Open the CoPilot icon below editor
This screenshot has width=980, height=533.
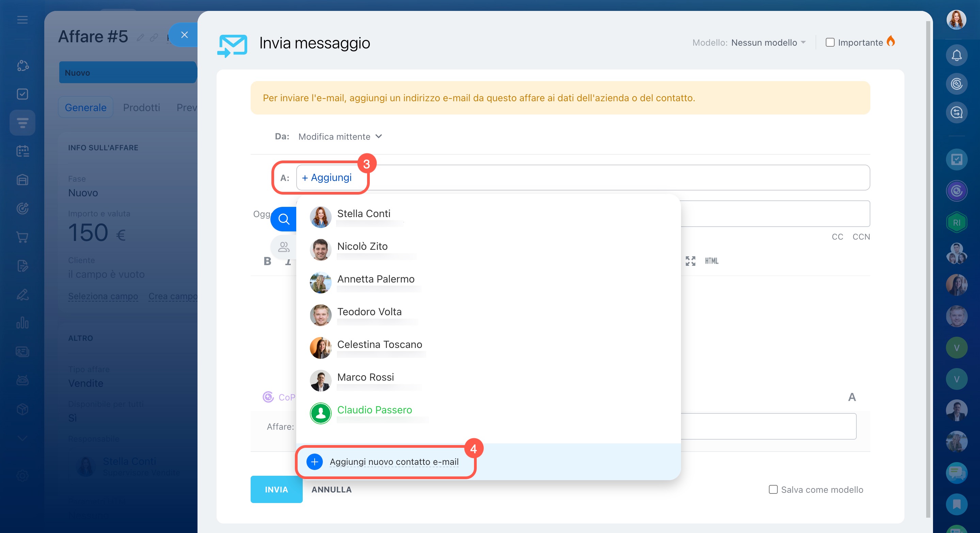click(268, 397)
